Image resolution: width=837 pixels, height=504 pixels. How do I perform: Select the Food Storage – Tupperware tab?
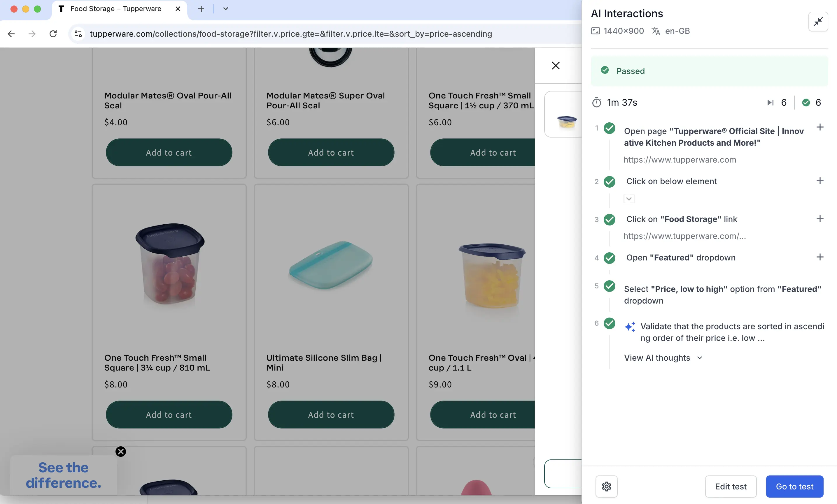pyautogui.click(x=115, y=9)
